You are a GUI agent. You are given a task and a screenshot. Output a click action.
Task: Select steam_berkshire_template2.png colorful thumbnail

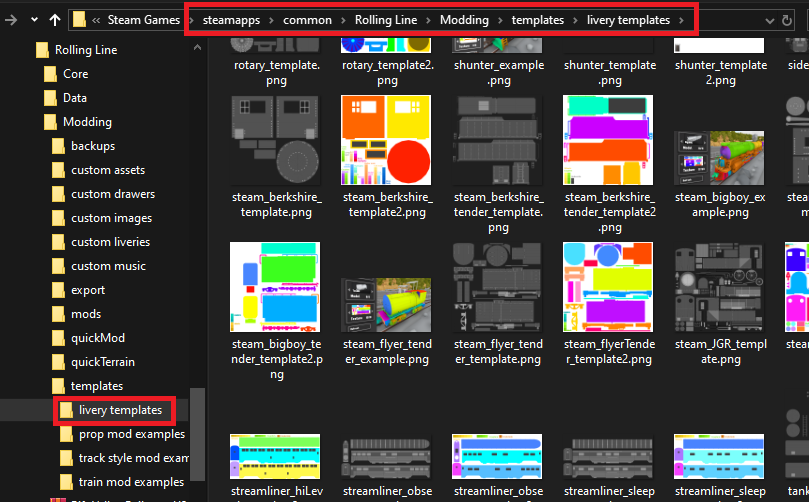[386, 140]
